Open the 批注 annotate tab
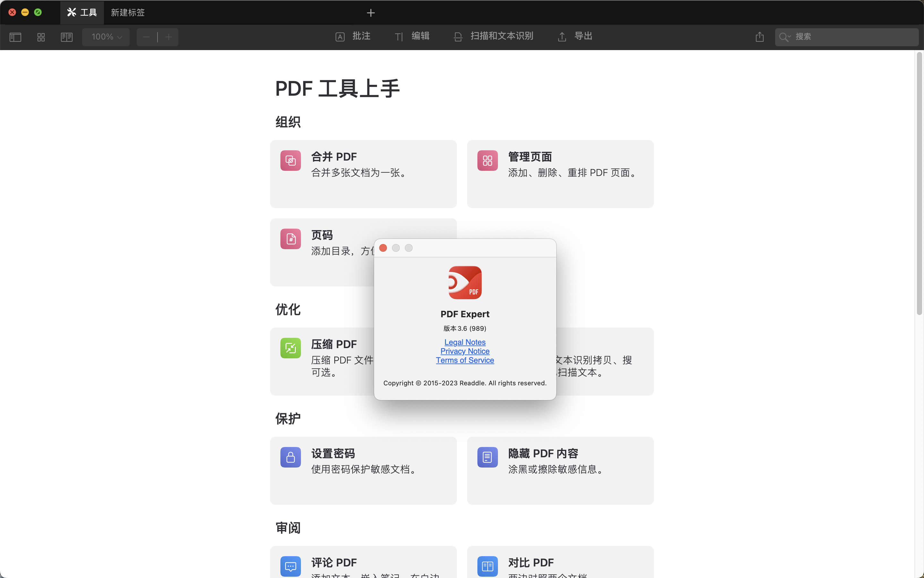The height and width of the screenshot is (578, 924). click(x=353, y=36)
